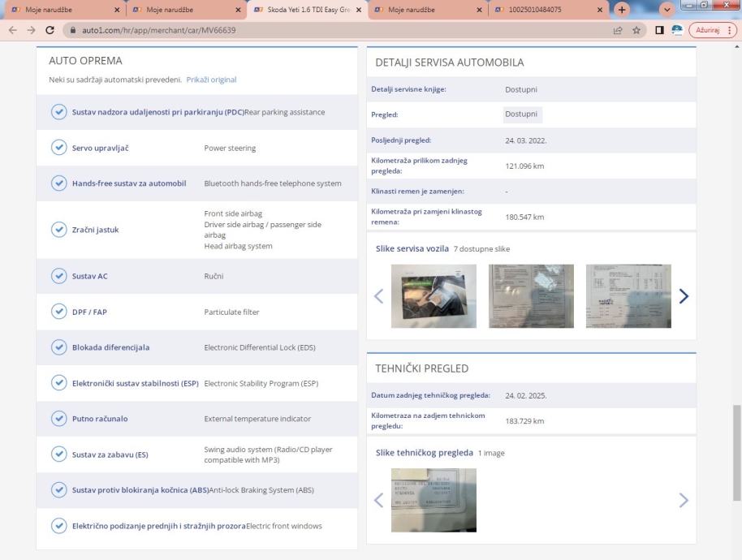This screenshot has height=560, width=742.
Task: Click the Prikaži original link
Action: coord(211,80)
